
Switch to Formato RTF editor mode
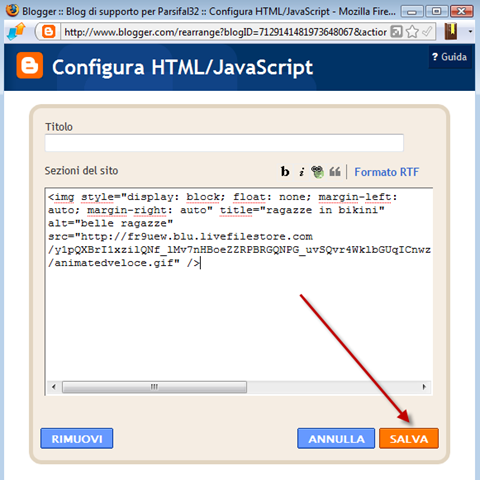pos(386,172)
